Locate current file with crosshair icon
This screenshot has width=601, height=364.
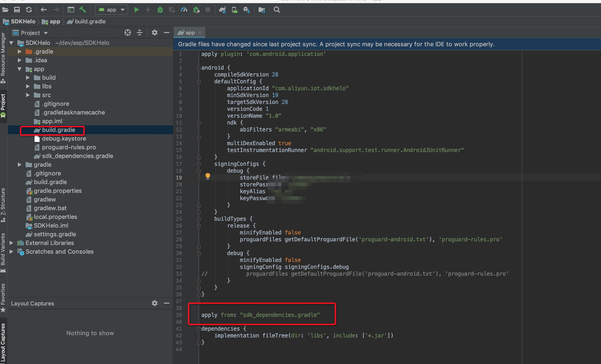click(x=127, y=33)
